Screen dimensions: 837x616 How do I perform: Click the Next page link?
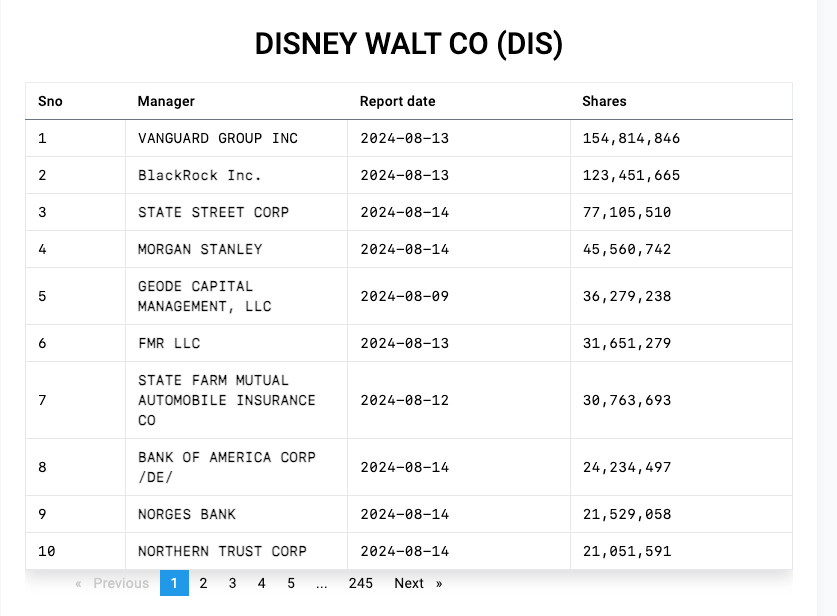pyautogui.click(x=417, y=583)
